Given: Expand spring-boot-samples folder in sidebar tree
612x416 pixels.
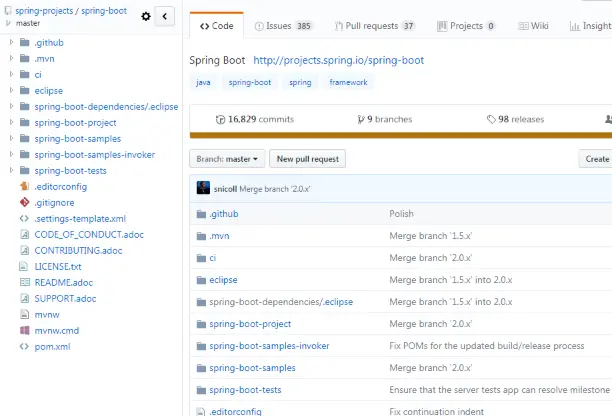Looking at the screenshot, I should [x=11, y=138].
